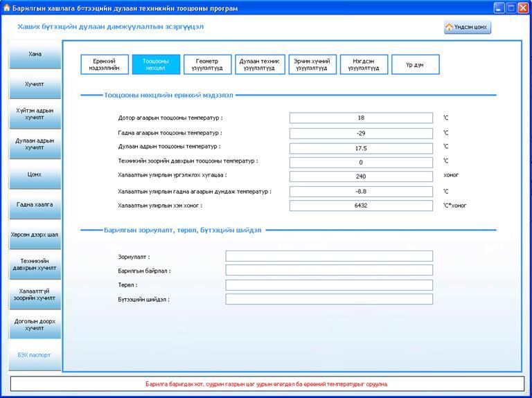Click the Бүтээцийн шийдэл input field

tap(329, 299)
